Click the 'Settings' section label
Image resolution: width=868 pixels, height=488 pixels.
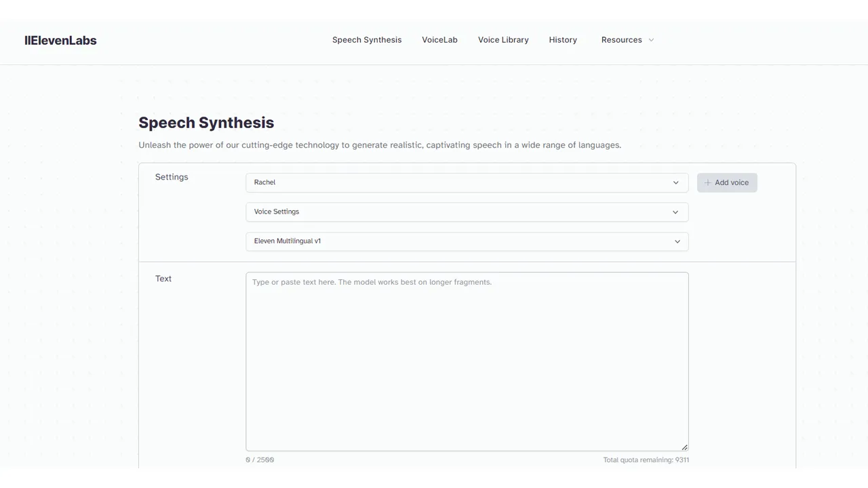(172, 177)
